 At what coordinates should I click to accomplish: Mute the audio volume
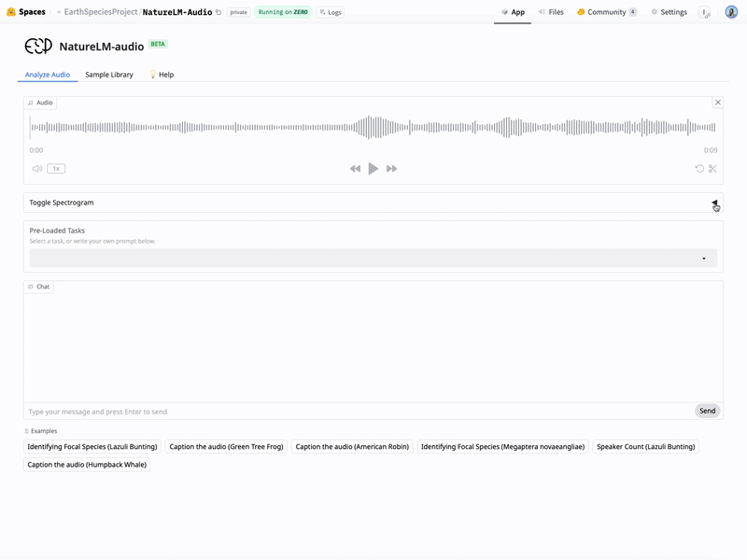pos(35,168)
